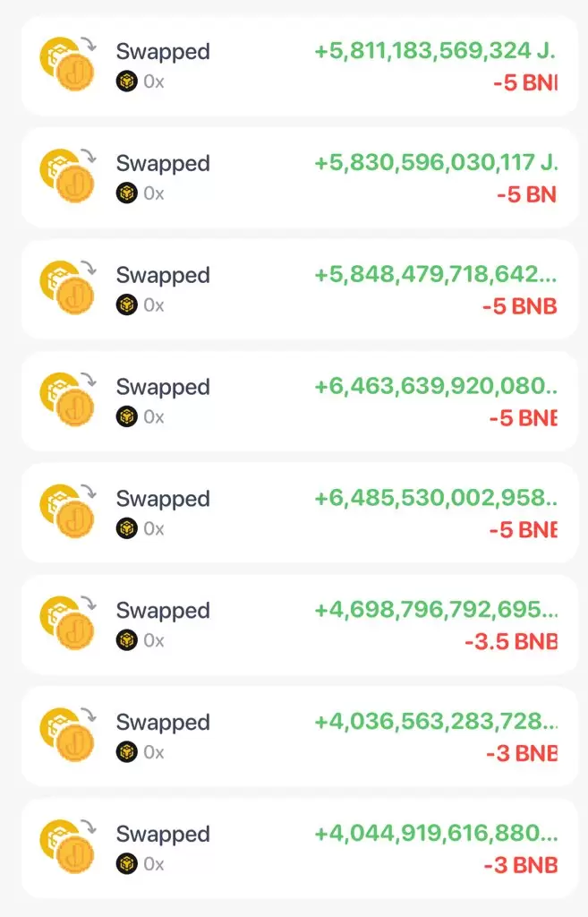This screenshot has width=588, height=917.
Task: Click BNB chain badge beside +5,848,479,718,642 swap
Action: click(x=127, y=304)
